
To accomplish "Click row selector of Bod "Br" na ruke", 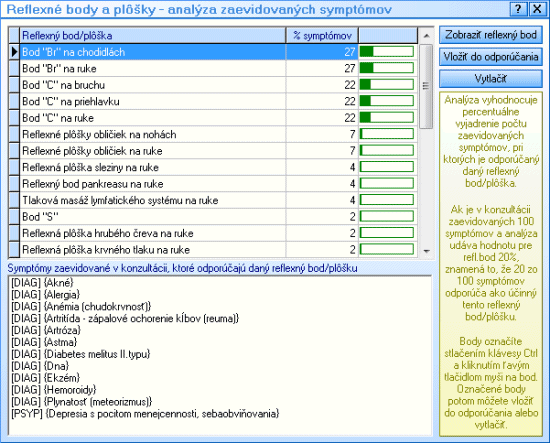I will pos(14,68).
